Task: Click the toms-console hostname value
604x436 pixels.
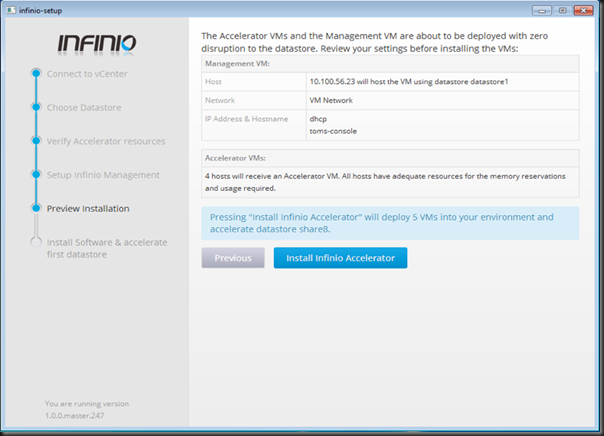Action: 333,131
